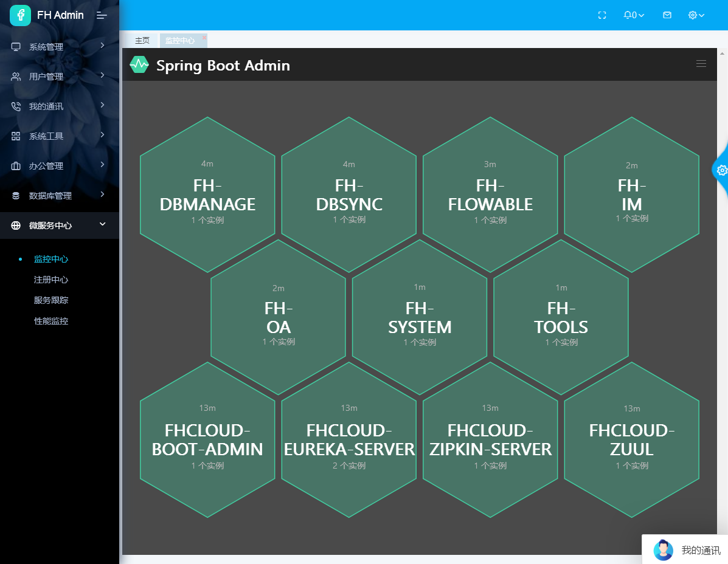728x564 pixels.
Task: Open the FH-IM application hexagon
Action: 631,194
